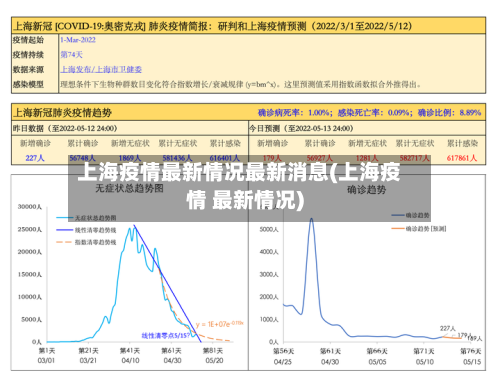Click the 2000人 y-axis label in 确诊趋势 chart
Image resolution: width=500 pixels, height=377 pixels.
click(269, 297)
